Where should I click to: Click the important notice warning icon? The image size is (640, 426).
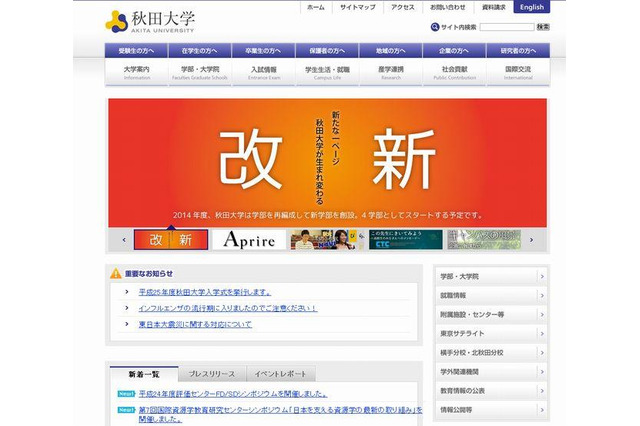pyautogui.click(x=116, y=273)
